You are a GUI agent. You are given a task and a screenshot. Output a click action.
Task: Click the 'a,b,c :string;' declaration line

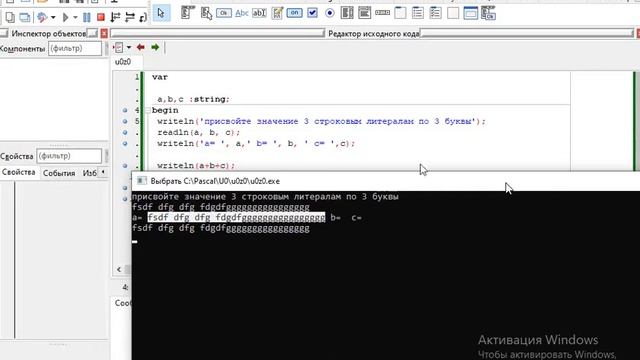(193, 99)
